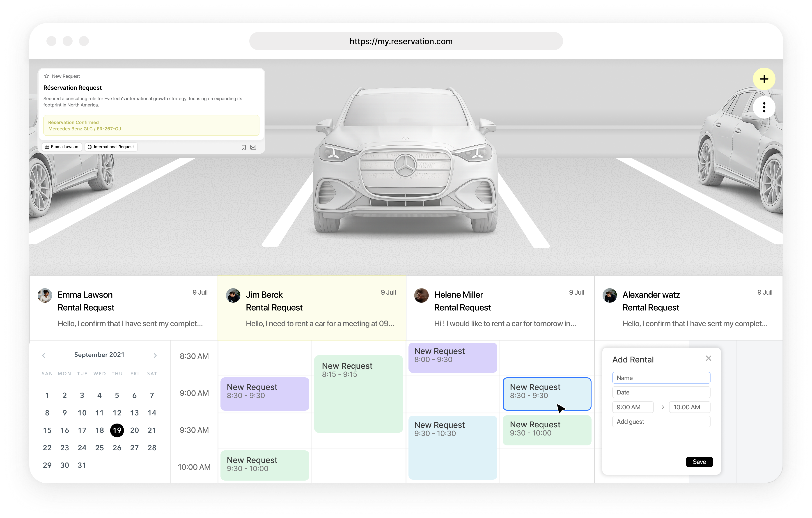Click Emma Lawson's avatar photo
The height and width of the screenshot is (518, 812).
[x=45, y=296]
